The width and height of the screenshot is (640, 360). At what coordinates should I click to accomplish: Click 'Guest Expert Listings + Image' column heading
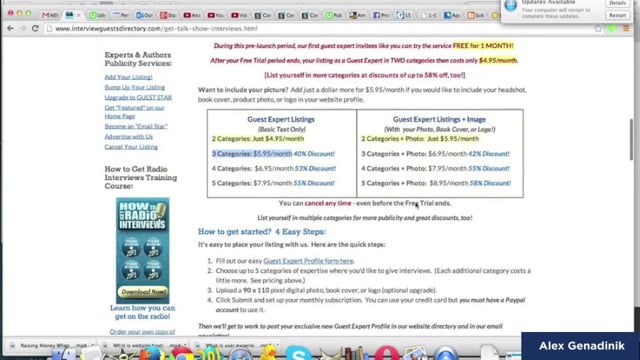(439, 119)
